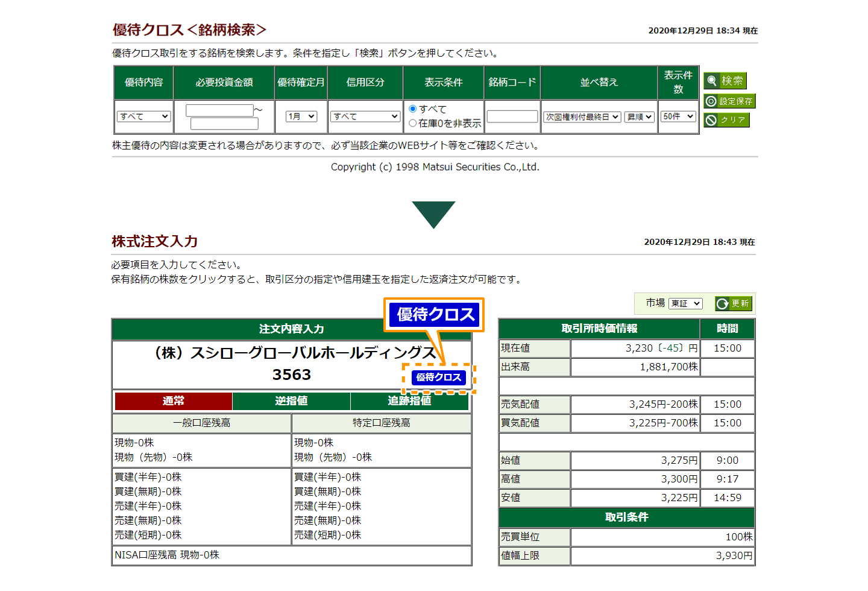868x591 pixels.
Task: Open the 昇順 sort order dropdown
Action: tap(640, 117)
